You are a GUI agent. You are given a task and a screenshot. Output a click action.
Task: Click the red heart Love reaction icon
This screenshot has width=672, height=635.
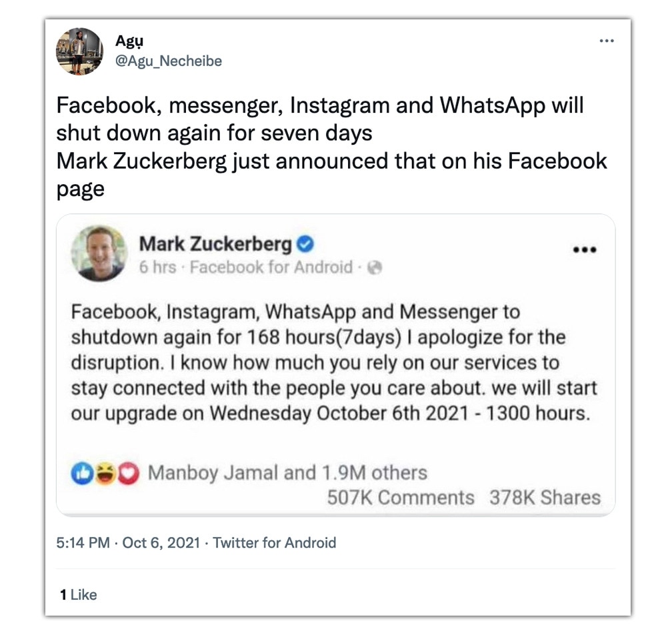pos(128,474)
